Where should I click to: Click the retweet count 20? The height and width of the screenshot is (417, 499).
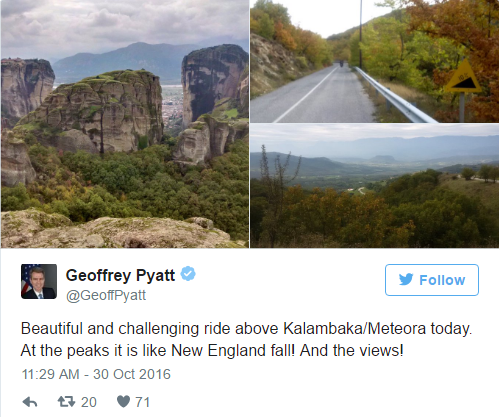(x=89, y=402)
